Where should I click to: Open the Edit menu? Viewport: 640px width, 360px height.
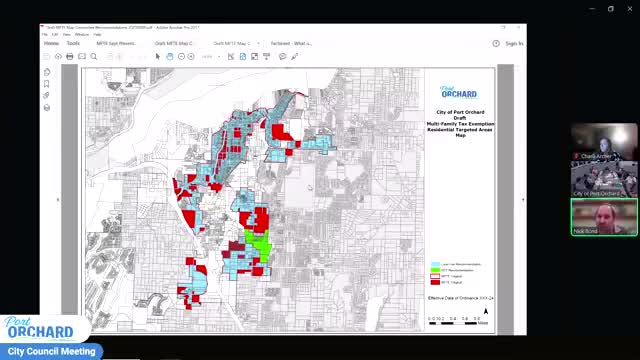point(55,35)
